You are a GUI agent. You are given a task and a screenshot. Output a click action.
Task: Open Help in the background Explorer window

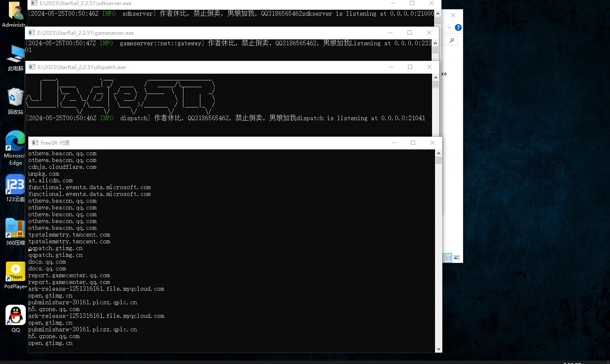458,28
